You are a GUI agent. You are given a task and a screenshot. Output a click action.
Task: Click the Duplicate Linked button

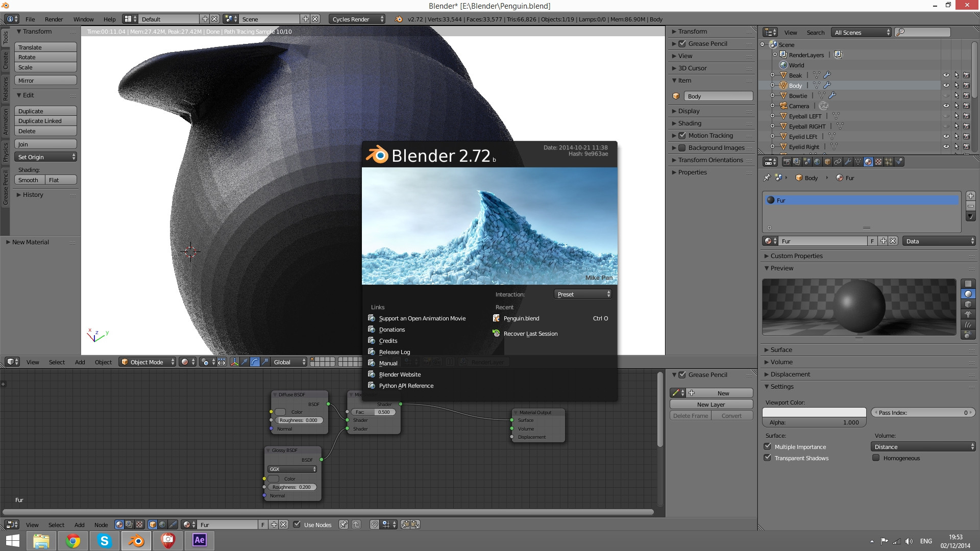(x=46, y=121)
